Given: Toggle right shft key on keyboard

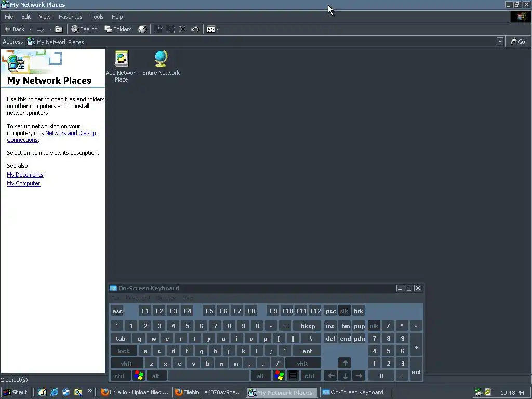Looking at the screenshot, I should [x=303, y=363].
